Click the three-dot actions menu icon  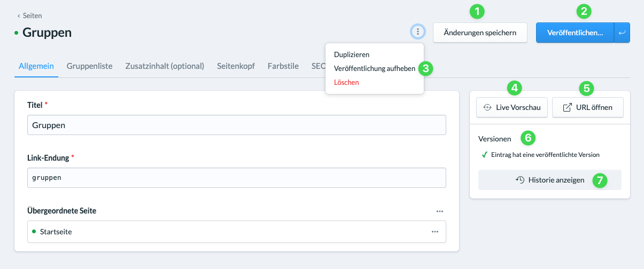pyautogui.click(x=418, y=32)
